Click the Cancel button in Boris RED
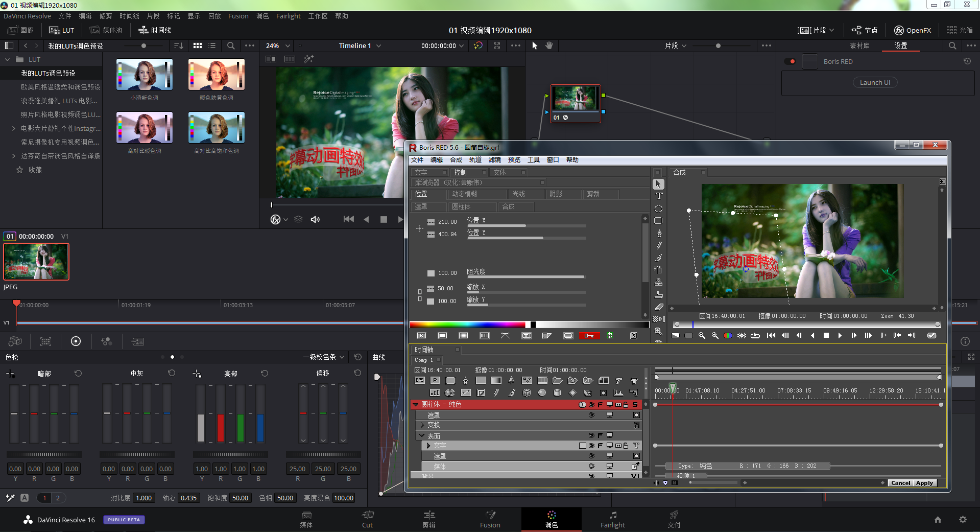This screenshot has width=980, height=532. 900,483
